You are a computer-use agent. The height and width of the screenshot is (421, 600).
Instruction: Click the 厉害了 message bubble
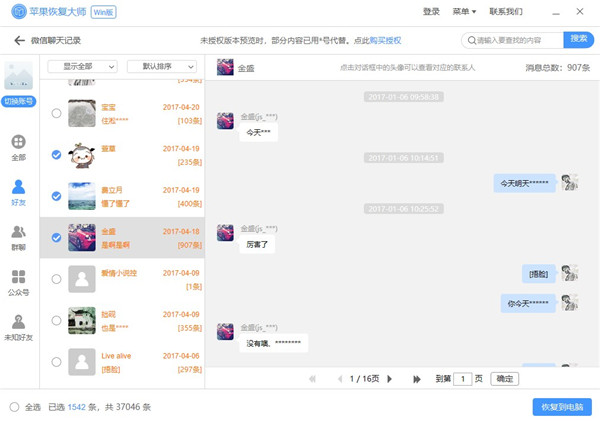257,244
